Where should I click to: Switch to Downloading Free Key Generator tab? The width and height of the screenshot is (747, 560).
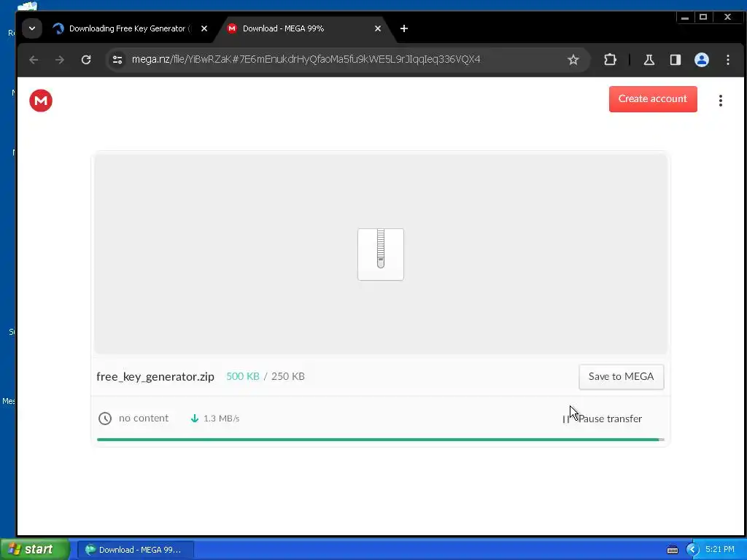click(127, 28)
